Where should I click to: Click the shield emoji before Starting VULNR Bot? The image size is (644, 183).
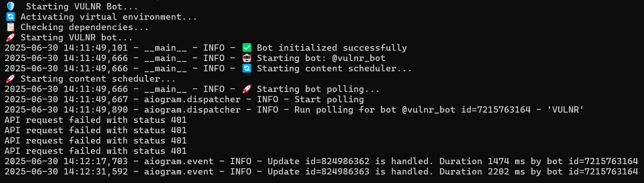[10, 7]
